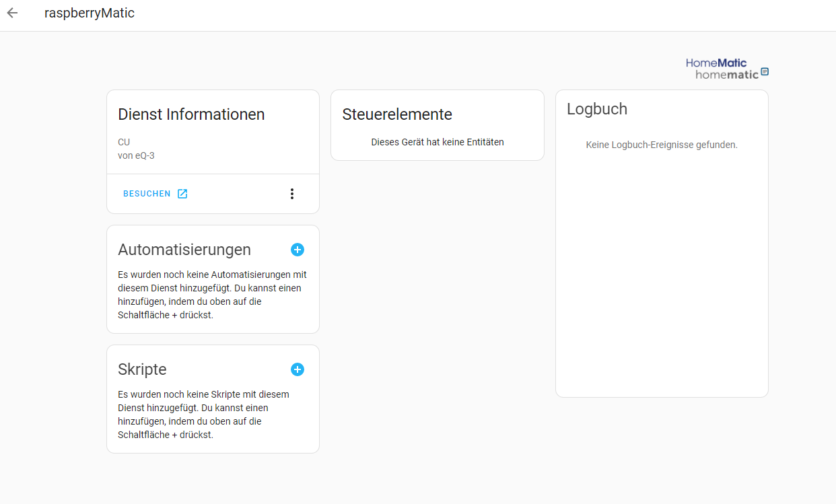Click the no-scripts description text
The height and width of the screenshot is (504, 836).
(x=204, y=415)
